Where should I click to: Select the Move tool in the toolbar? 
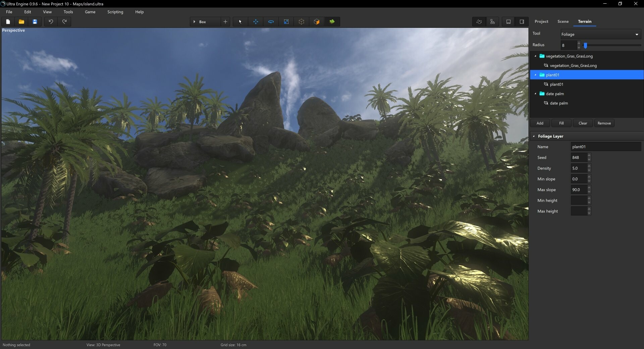(256, 22)
